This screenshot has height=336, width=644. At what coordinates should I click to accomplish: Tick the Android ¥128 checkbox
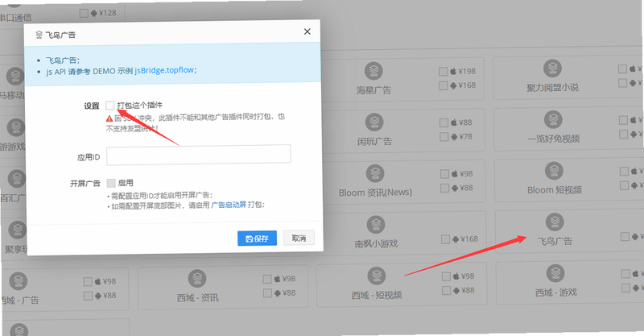(x=84, y=14)
